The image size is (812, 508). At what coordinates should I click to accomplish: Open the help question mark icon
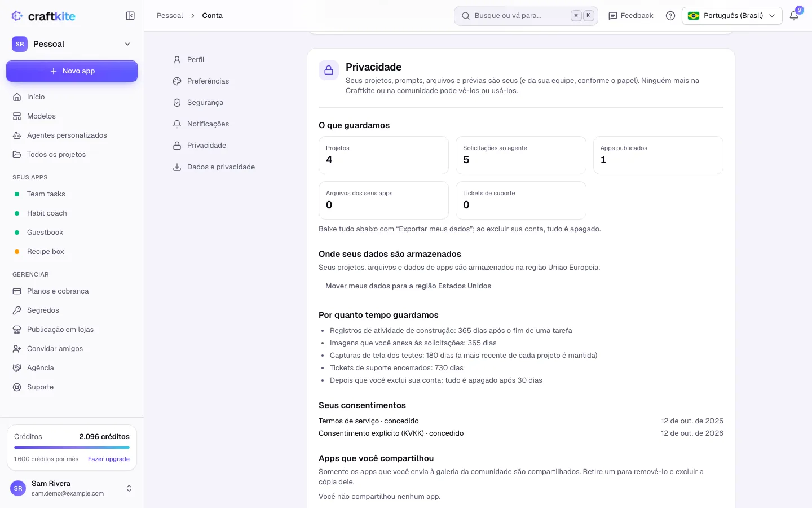point(670,16)
